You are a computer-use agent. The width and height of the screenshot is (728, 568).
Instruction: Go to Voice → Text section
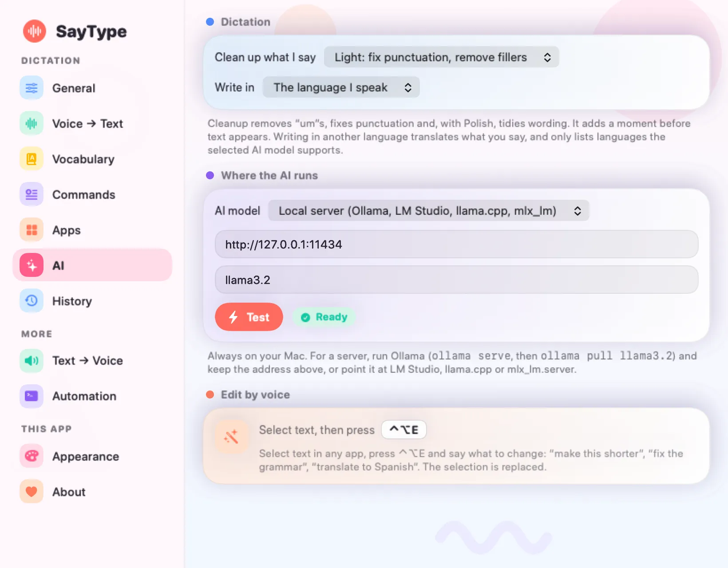92,123
